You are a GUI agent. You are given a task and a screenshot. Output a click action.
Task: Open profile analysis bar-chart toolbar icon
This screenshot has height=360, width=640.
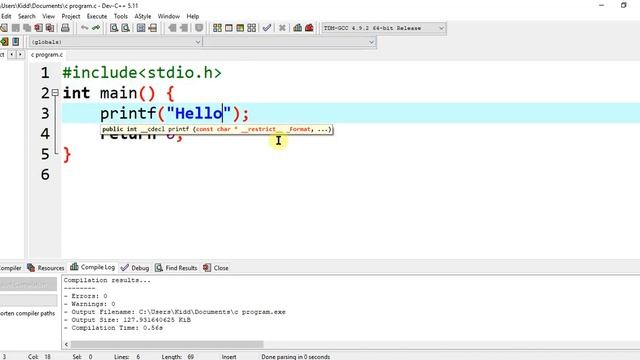298,28
